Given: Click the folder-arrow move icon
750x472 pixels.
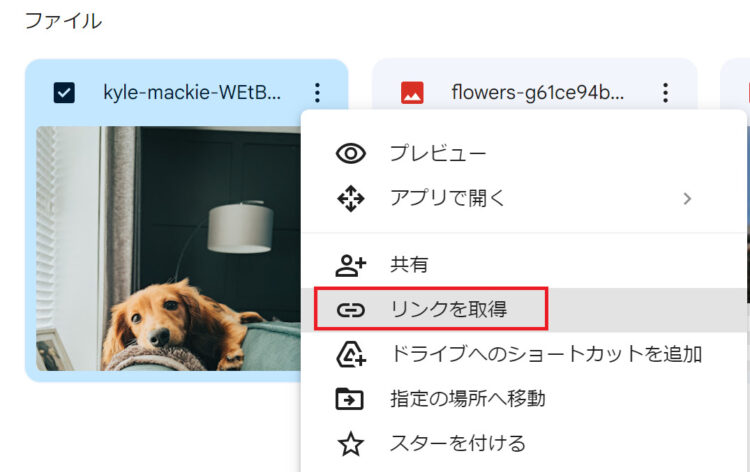Looking at the screenshot, I should click(x=350, y=399).
